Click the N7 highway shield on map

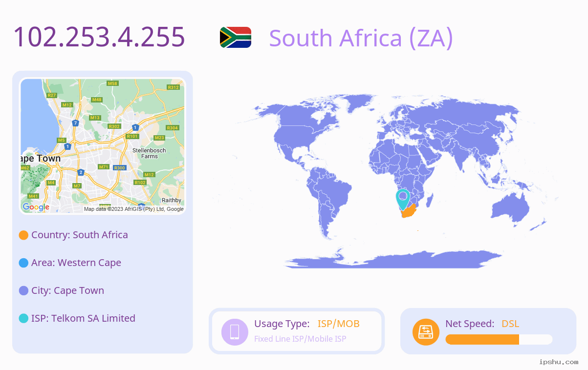[75, 123]
